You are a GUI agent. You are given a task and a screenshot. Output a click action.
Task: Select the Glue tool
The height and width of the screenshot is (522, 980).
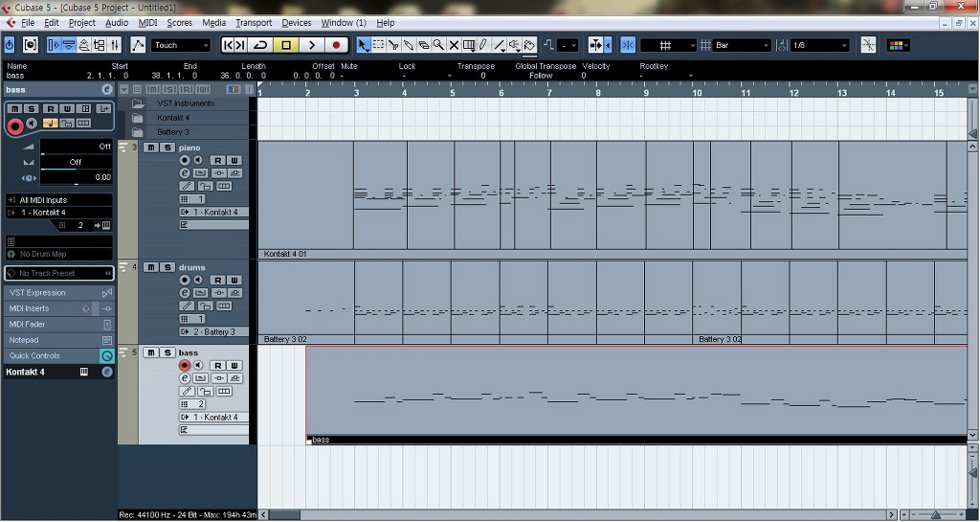pyautogui.click(x=408, y=45)
